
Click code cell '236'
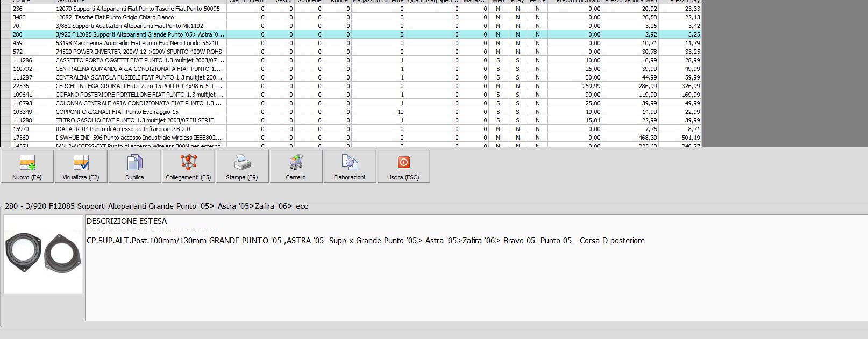33,9
